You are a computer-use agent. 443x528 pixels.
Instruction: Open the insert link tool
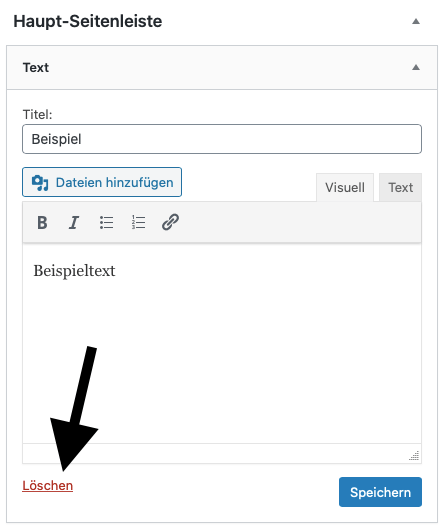point(170,223)
